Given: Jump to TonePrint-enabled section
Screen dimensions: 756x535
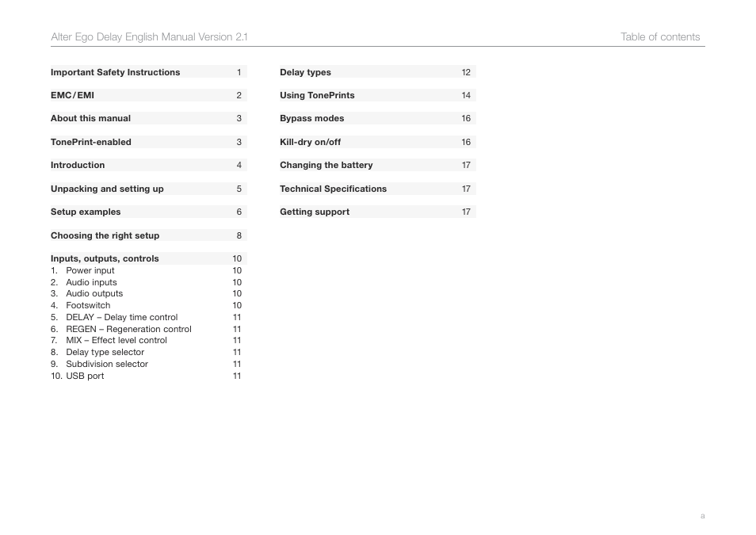Looking at the screenshot, I should (x=148, y=142).
